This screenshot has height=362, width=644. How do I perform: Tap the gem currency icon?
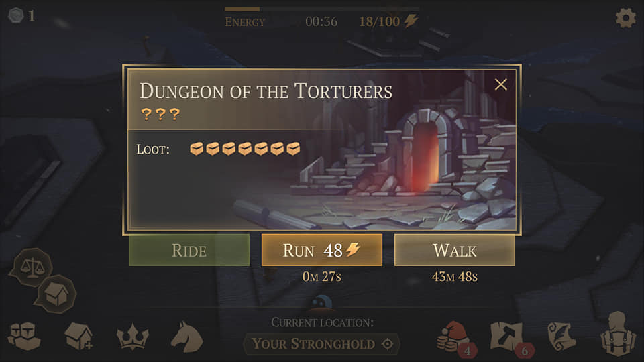tap(16, 15)
